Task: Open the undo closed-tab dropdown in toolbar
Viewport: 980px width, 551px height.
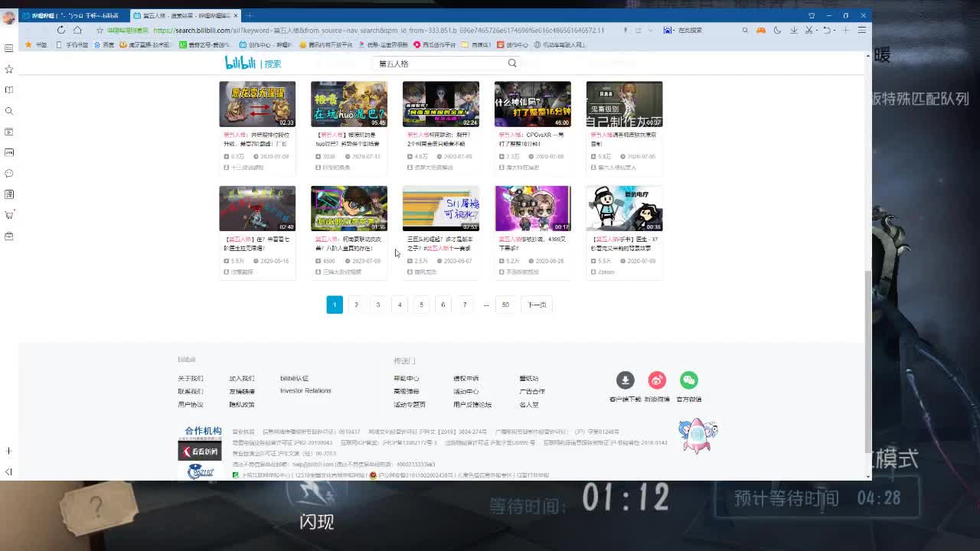Action: [828, 30]
